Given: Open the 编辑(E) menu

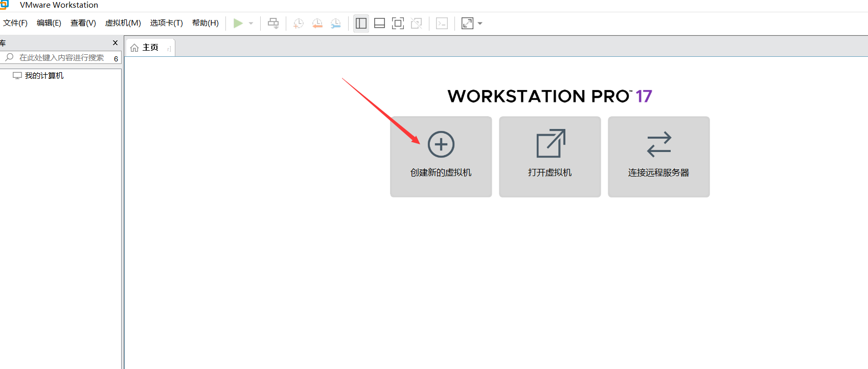Looking at the screenshot, I should [49, 23].
